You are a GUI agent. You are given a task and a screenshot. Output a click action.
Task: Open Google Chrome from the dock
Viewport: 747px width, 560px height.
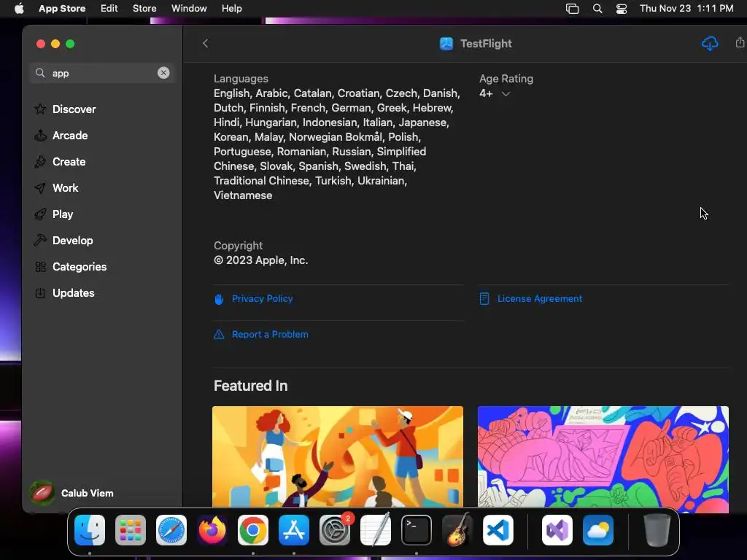tap(253, 530)
